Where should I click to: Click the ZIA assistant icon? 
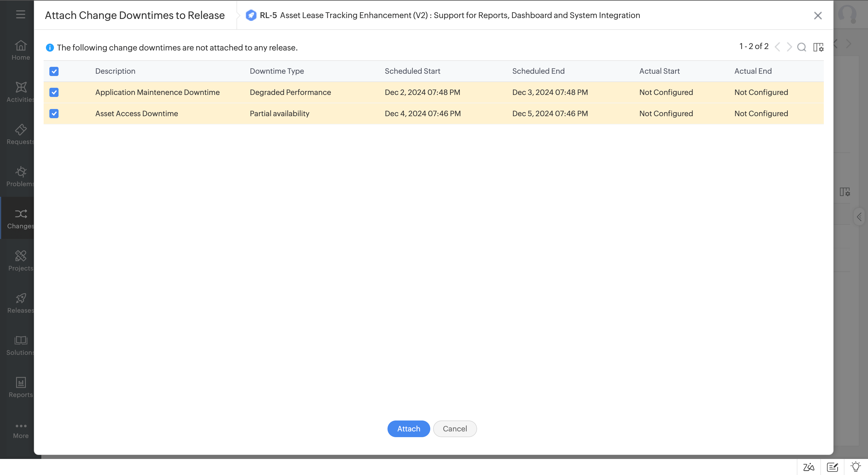pos(809,467)
